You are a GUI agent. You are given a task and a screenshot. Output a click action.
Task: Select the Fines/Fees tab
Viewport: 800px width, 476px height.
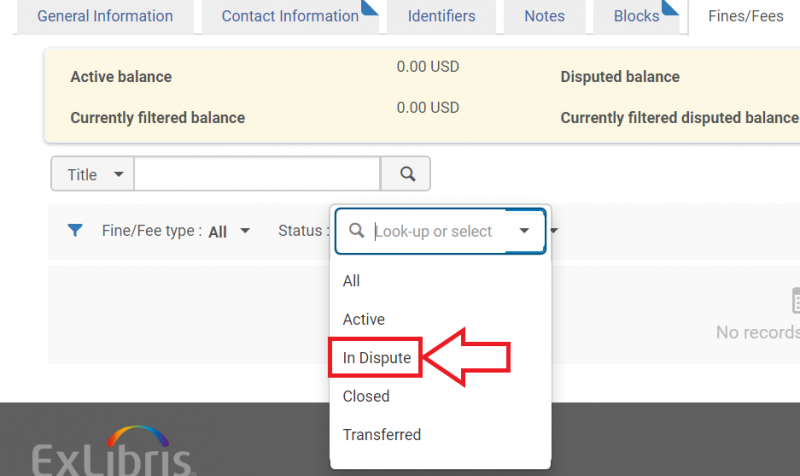(x=745, y=16)
